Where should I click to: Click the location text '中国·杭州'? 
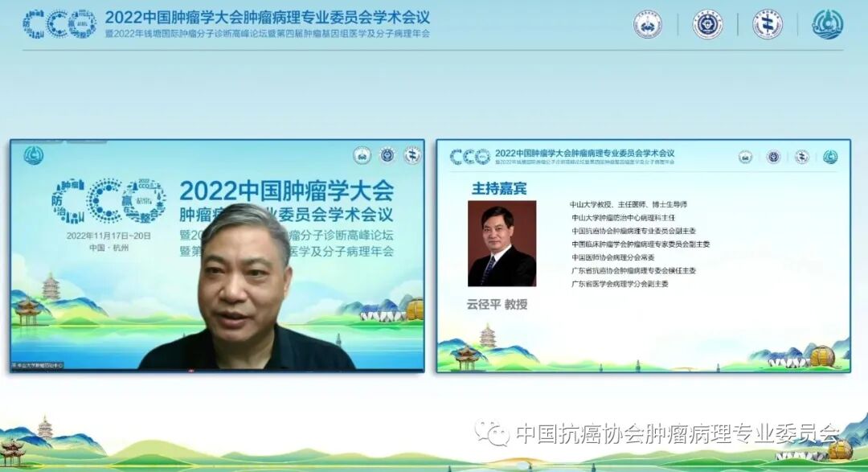click(109, 248)
